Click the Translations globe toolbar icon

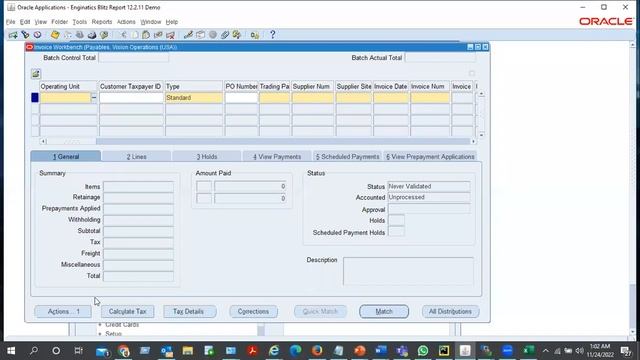click(213, 35)
